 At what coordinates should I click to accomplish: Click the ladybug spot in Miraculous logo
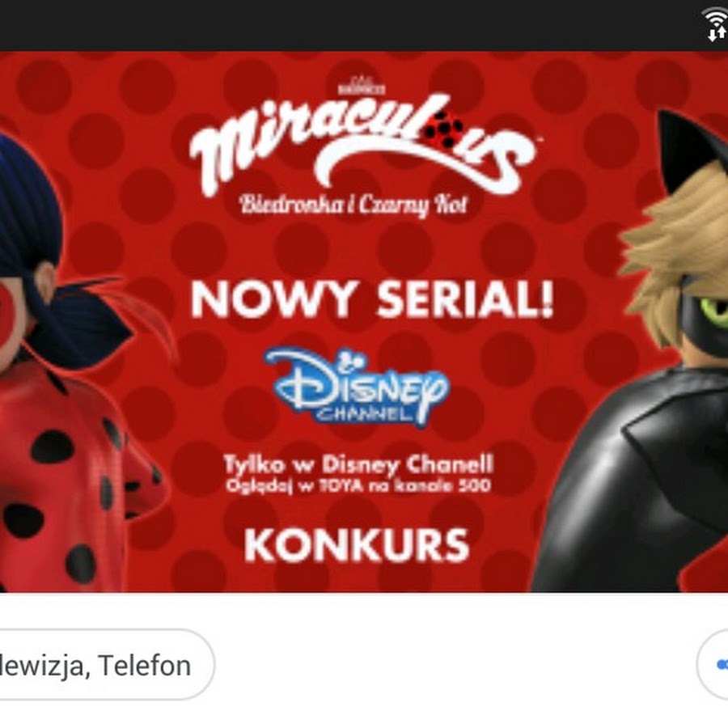[445, 129]
